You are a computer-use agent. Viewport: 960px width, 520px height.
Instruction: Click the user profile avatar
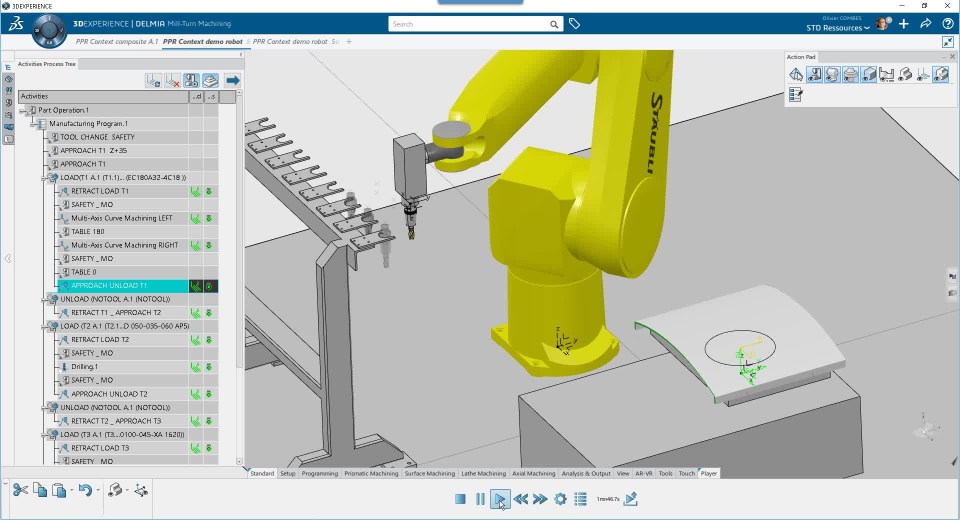click(x=882, y=24)
